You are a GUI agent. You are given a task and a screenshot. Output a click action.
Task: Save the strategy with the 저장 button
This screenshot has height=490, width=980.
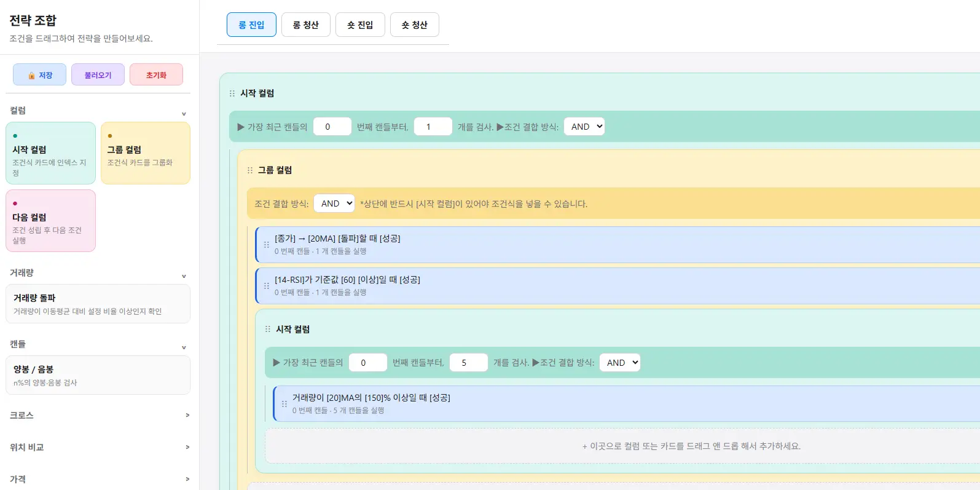point(39,74)
